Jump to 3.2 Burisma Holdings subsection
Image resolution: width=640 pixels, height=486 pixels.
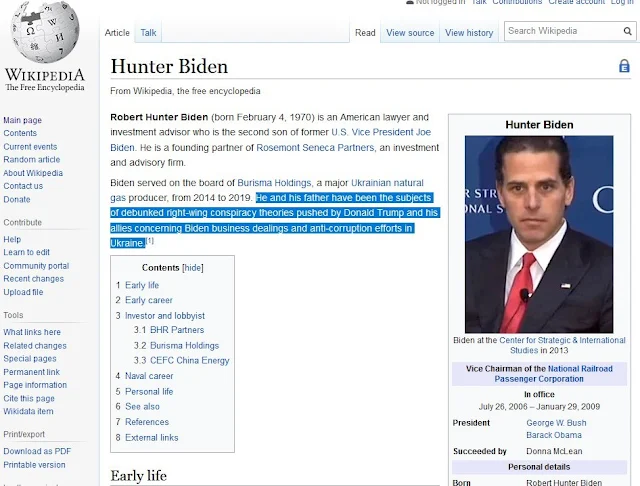(184, 346)
